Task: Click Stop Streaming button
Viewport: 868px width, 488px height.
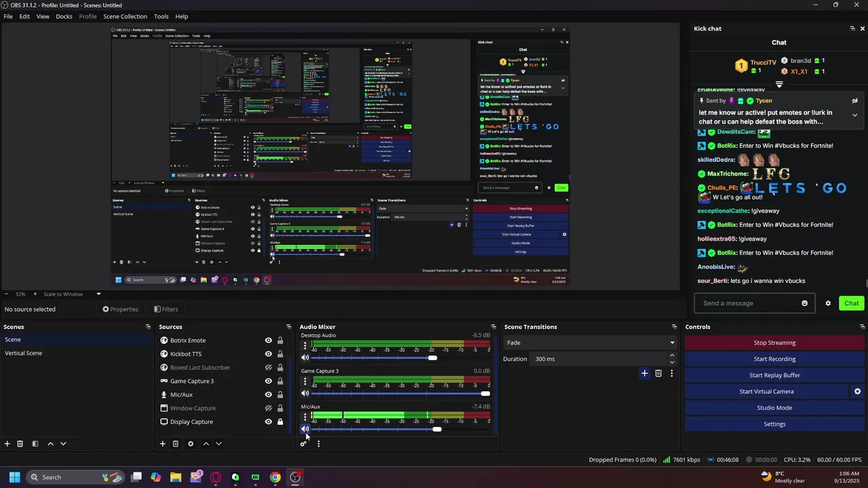Action: (x=774, y=343)
